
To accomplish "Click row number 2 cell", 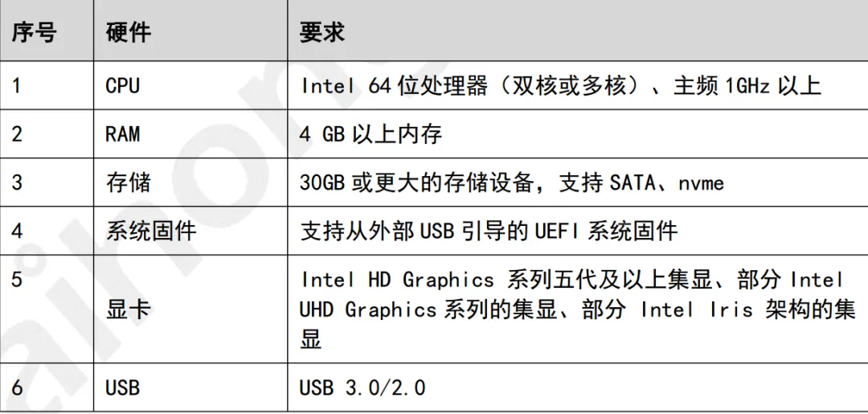I will click(17, 133).
